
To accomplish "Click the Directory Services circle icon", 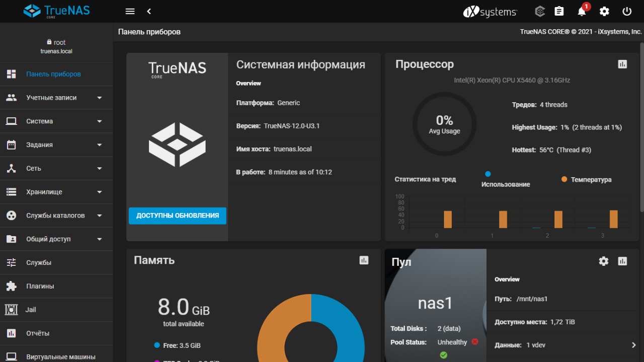I will point(11,215).
